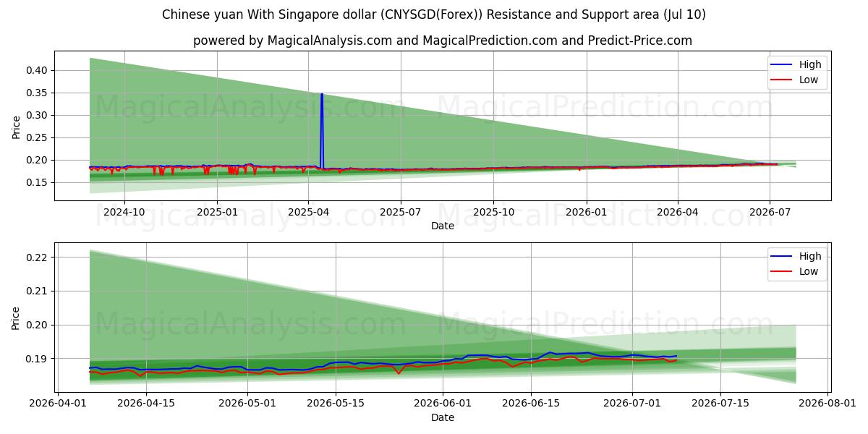Screen dimensions: 868x434
Task: Click the 2025-04 date tick label
Action: 308,212
